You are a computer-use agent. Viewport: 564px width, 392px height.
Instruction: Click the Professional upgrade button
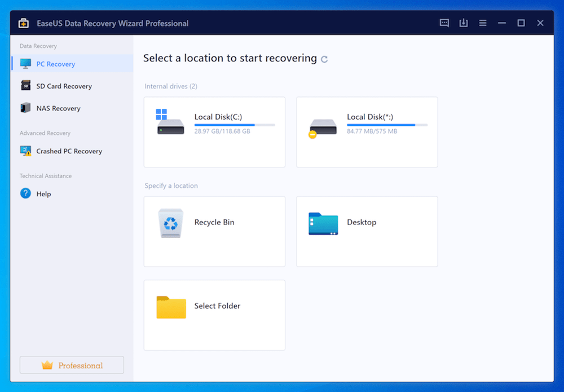pos(72,365)
